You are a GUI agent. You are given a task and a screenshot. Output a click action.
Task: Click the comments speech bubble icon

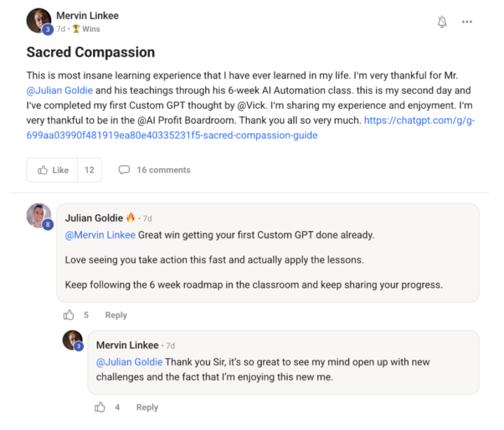[x=124, y=170]
